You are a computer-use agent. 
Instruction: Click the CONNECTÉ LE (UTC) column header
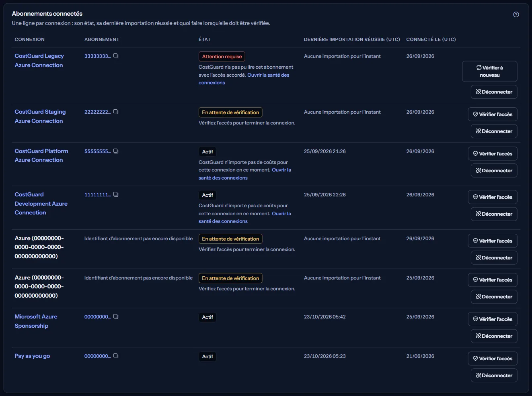pos(431,39)
